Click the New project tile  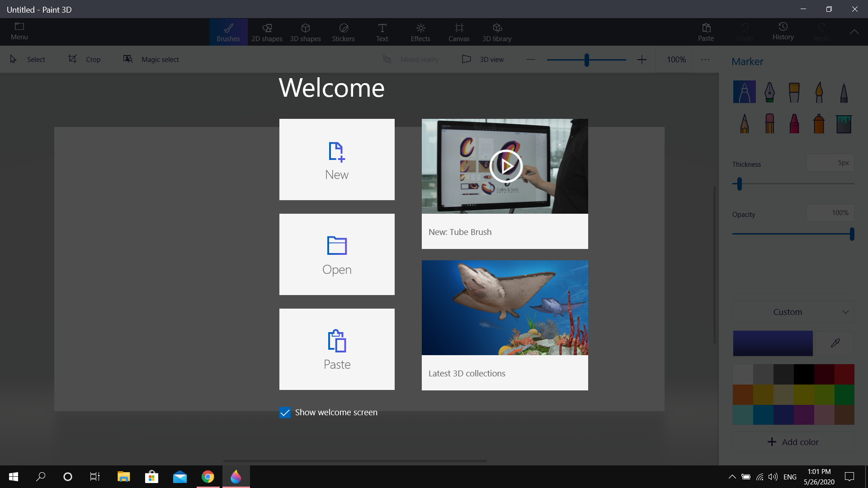[x=337, y=160]
